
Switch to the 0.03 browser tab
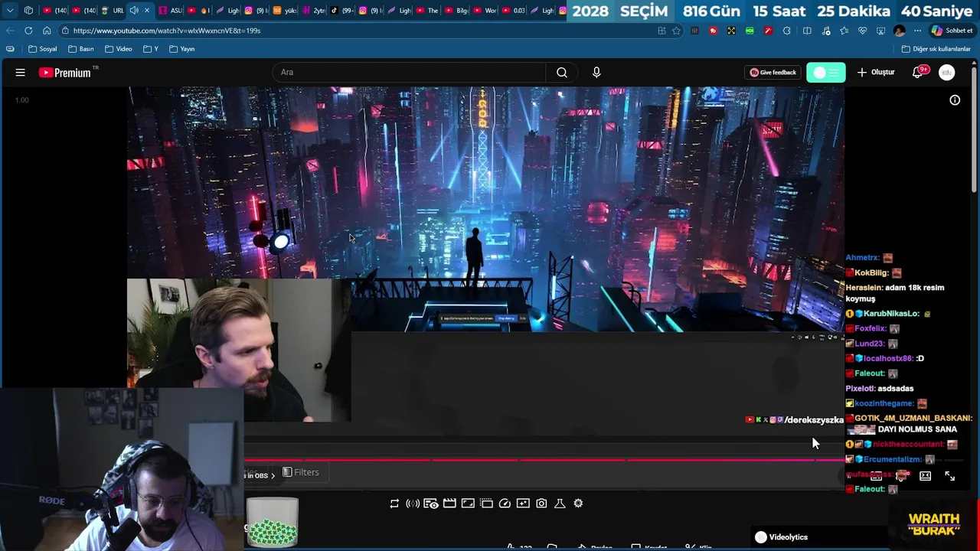pyautogui.click(x=514, y=11)
